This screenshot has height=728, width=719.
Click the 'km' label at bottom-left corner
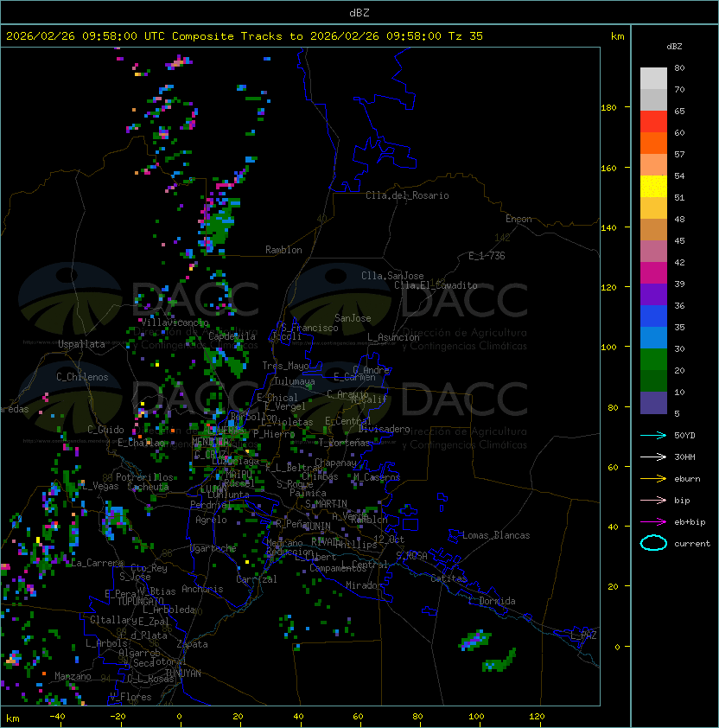[13, 718]
